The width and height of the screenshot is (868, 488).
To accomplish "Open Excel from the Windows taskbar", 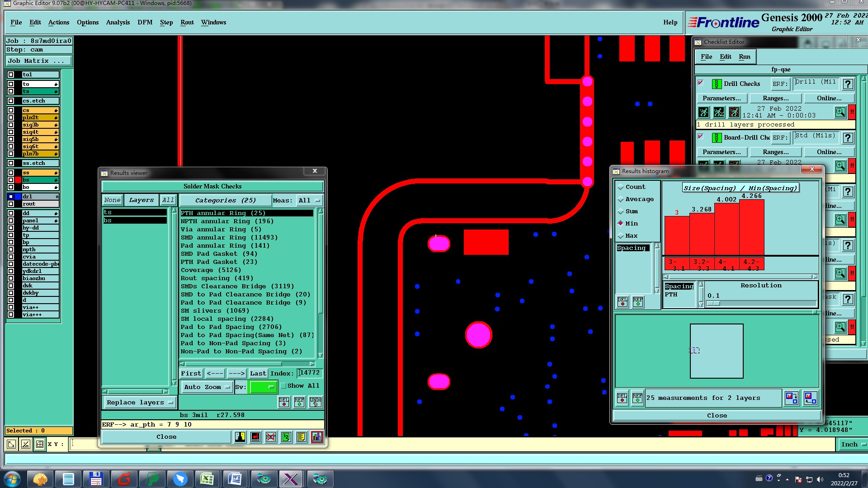I will 208,479.
